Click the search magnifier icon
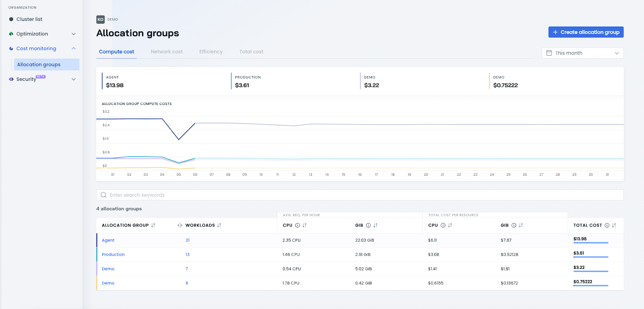 point(103,195)
